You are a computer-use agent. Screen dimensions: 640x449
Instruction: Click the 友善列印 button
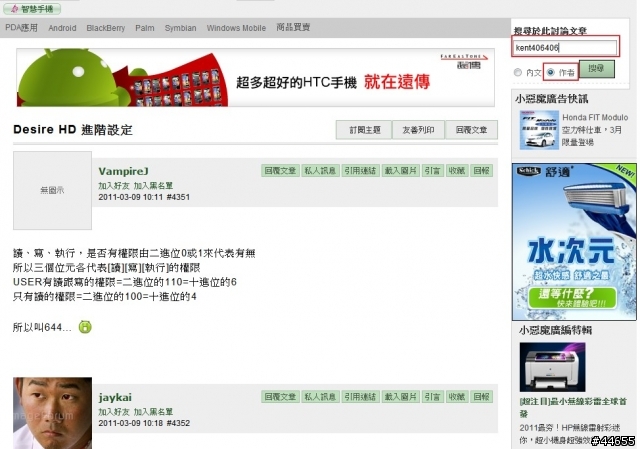(418, 130)
